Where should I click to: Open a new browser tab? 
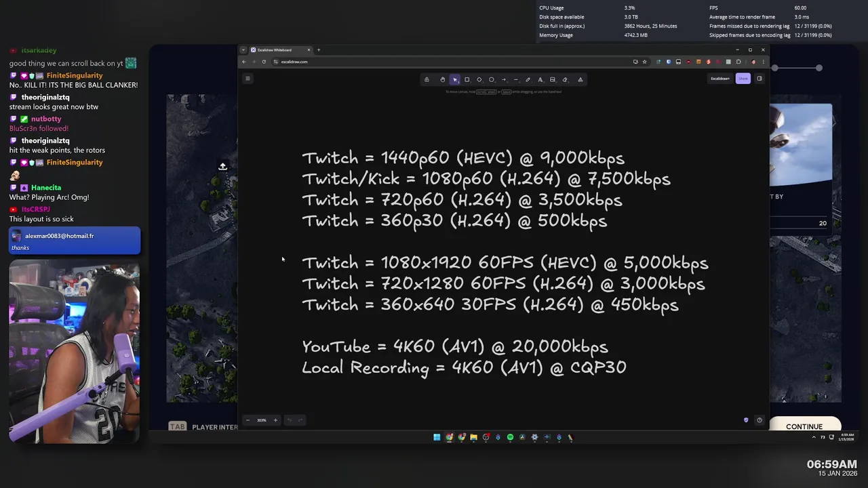click(x=319, y=49)
